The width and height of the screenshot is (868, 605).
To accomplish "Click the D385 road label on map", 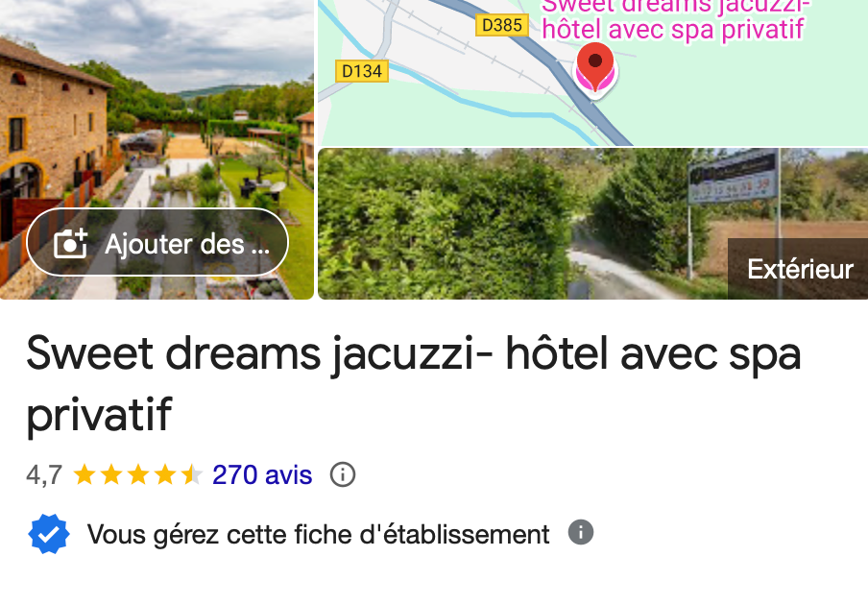I will (502, 25).
